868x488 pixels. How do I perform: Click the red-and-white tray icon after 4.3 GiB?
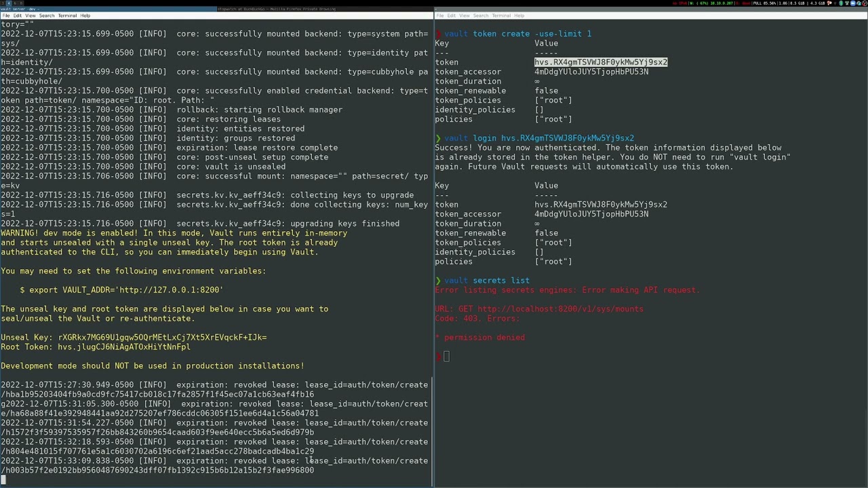pos(829,3)
